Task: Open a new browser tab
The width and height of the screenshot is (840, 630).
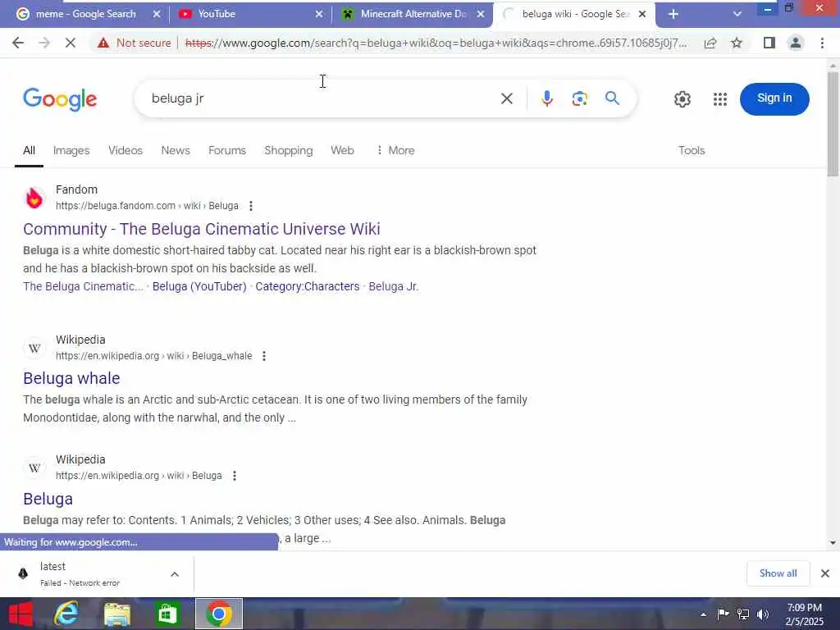Action: pos(673,14)
